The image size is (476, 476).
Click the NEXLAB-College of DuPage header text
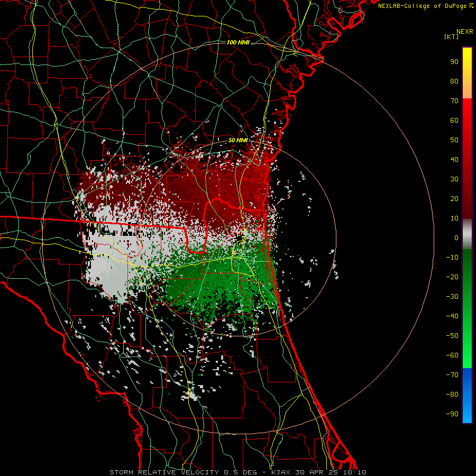(425, 6)
